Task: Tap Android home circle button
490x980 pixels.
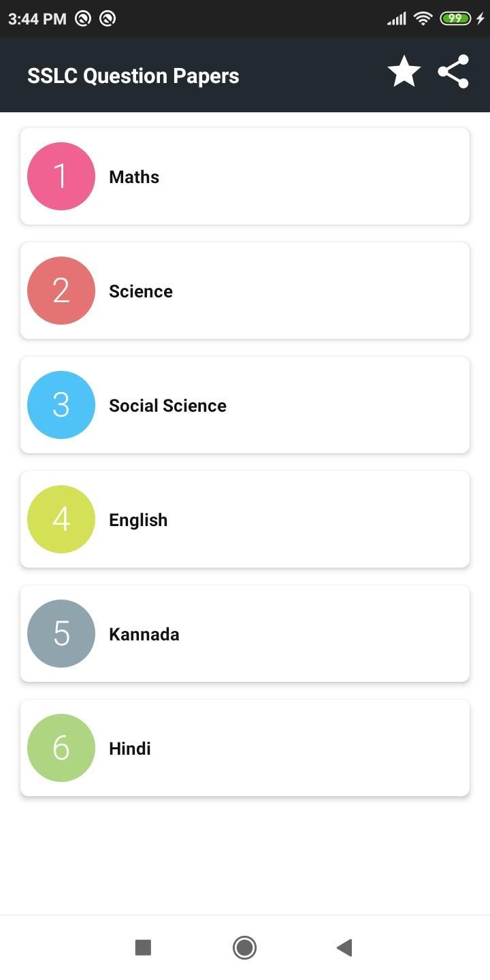Action: coord(244,947)
